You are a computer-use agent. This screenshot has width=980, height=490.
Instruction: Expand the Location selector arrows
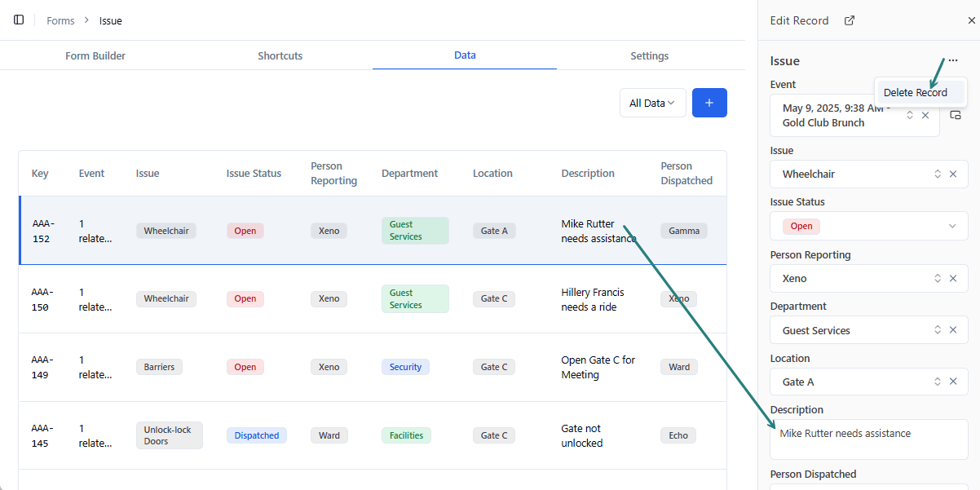coord(938,382)
